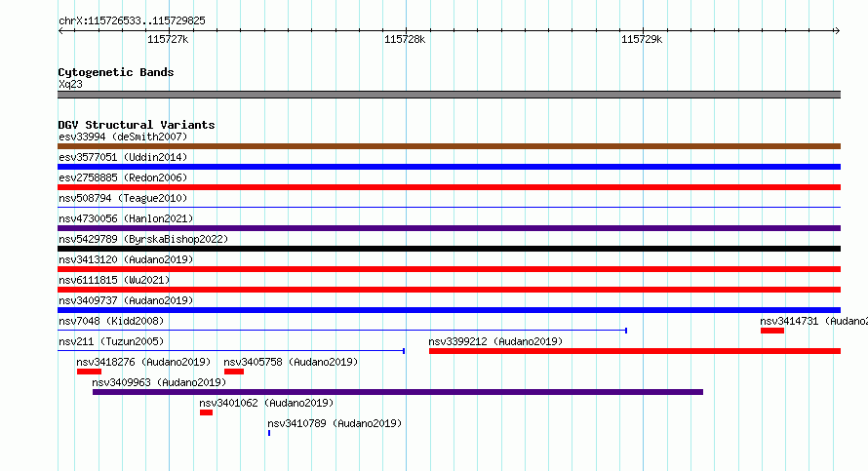
Task: Open nsv3399212 (Audano2019) label
Action: point(495,341)
